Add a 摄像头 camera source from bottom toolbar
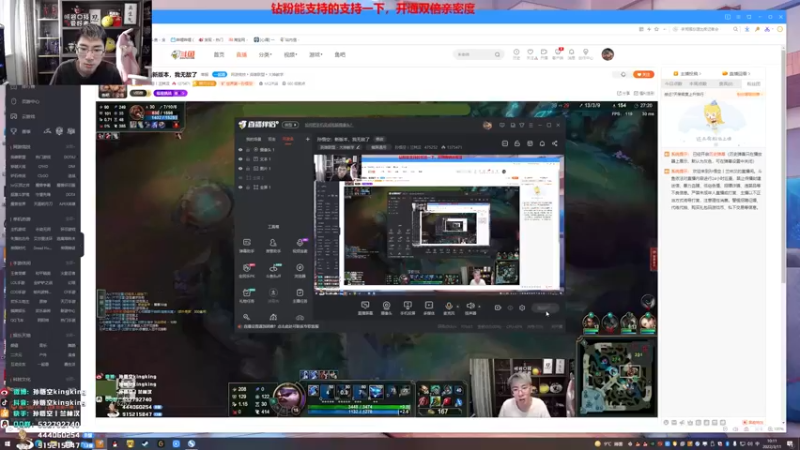The width and height of the screenshot is (800, 450). click(386, 308)
